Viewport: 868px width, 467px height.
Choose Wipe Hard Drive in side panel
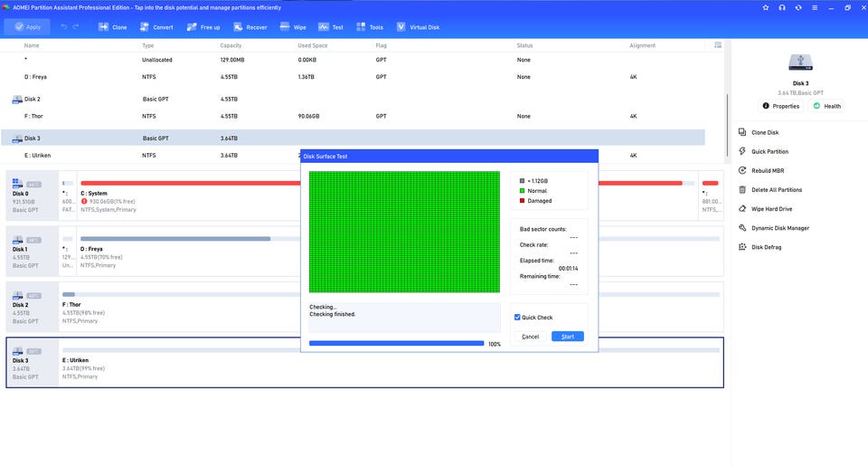tap(742, 209)
